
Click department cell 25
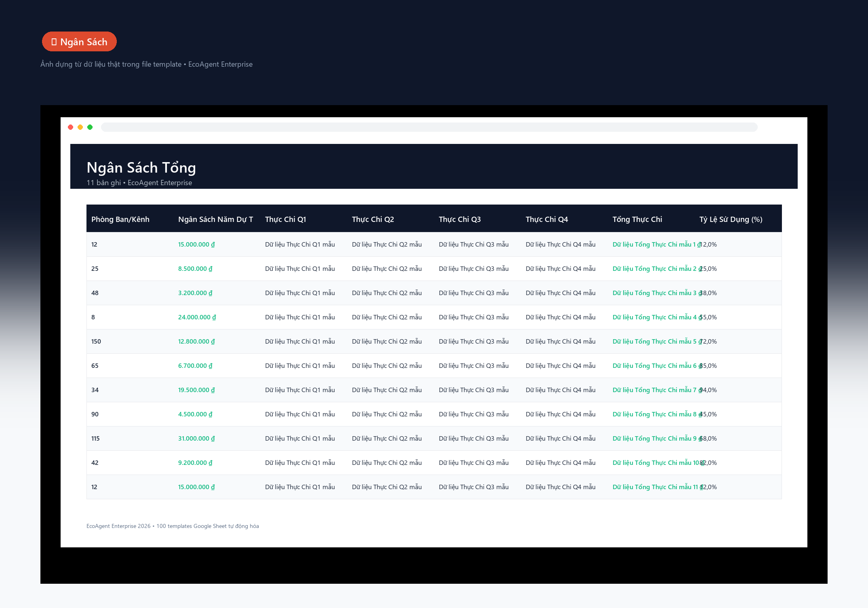pyautogui.click(x=95, y=269)
